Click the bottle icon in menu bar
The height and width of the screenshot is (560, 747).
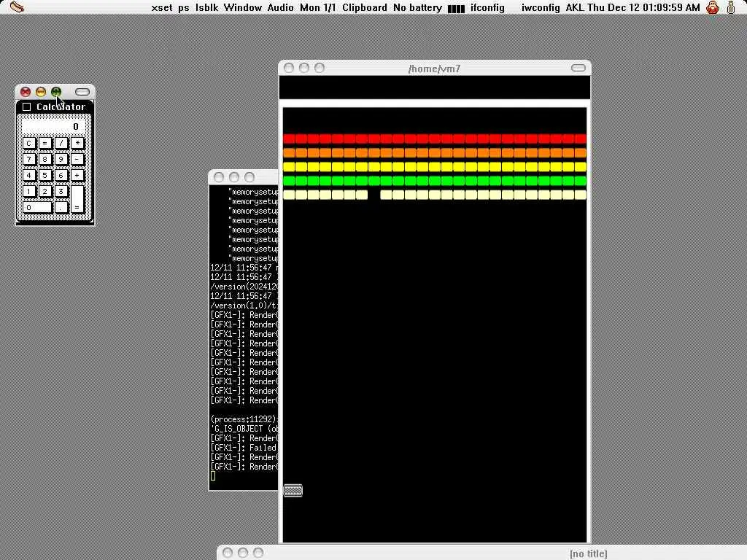click(x=731, y=7)
